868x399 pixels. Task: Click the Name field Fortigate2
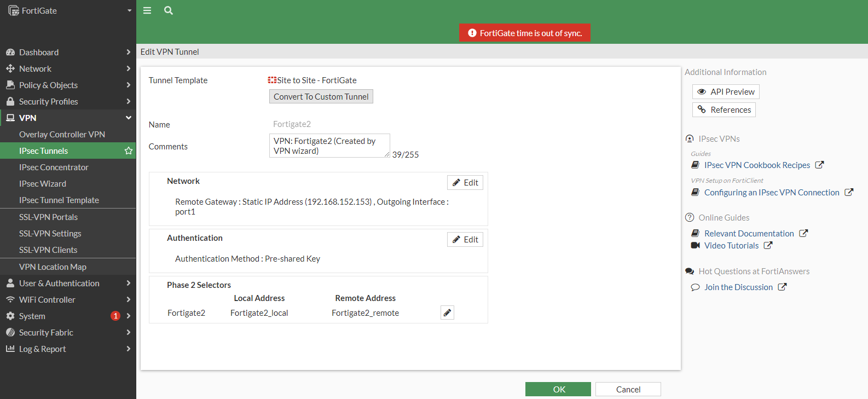coord(292,124)
